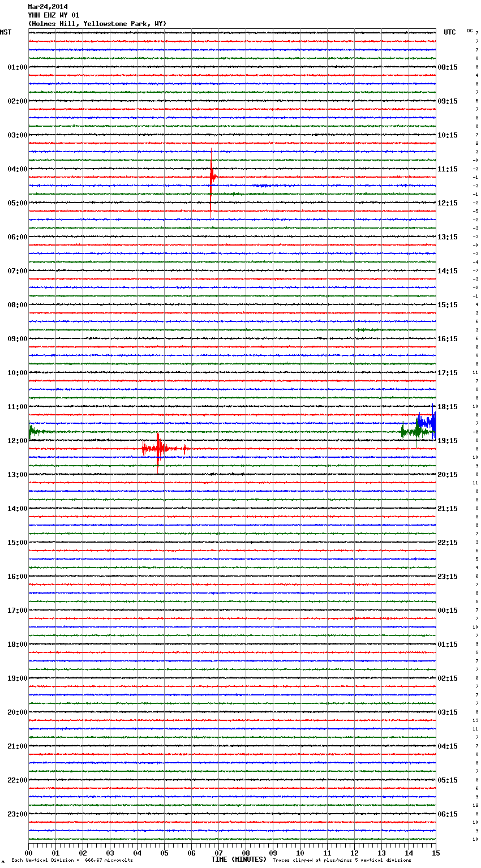Click the red spike event near 04:15 trace

(x=212, y=183)
